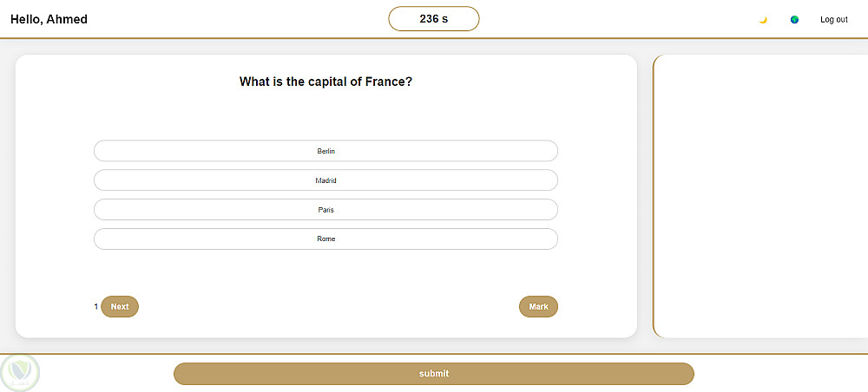The height and width of the screenshot is (392, 868).
Task: Mark this question for review
Action: [x=538, y=306]
